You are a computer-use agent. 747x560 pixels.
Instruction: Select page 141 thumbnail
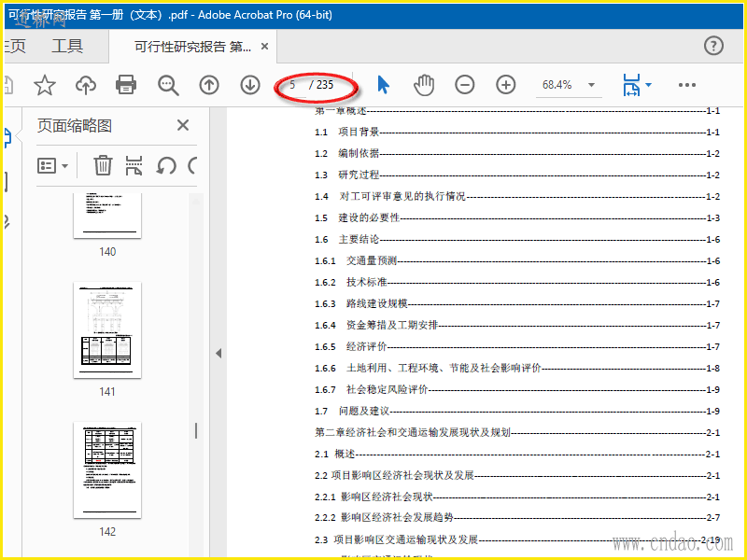point(107,330)
